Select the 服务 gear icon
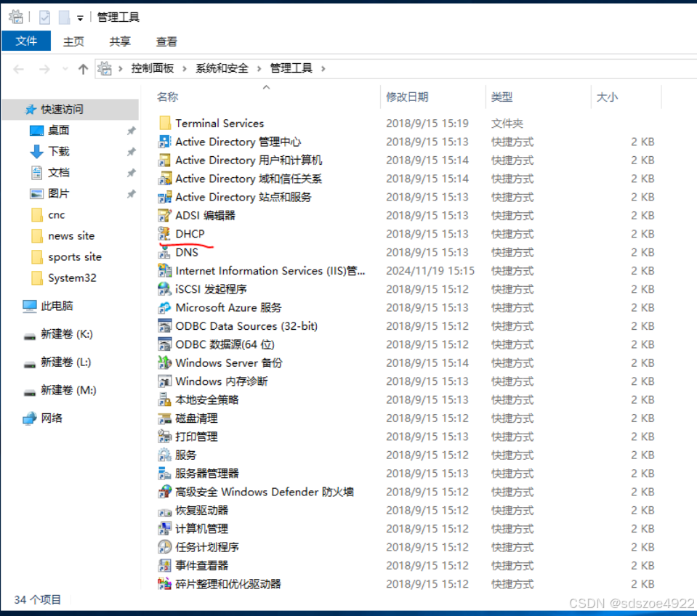Image resolution: width=697 pixels, height=616 pixels. tap(164, 455)
